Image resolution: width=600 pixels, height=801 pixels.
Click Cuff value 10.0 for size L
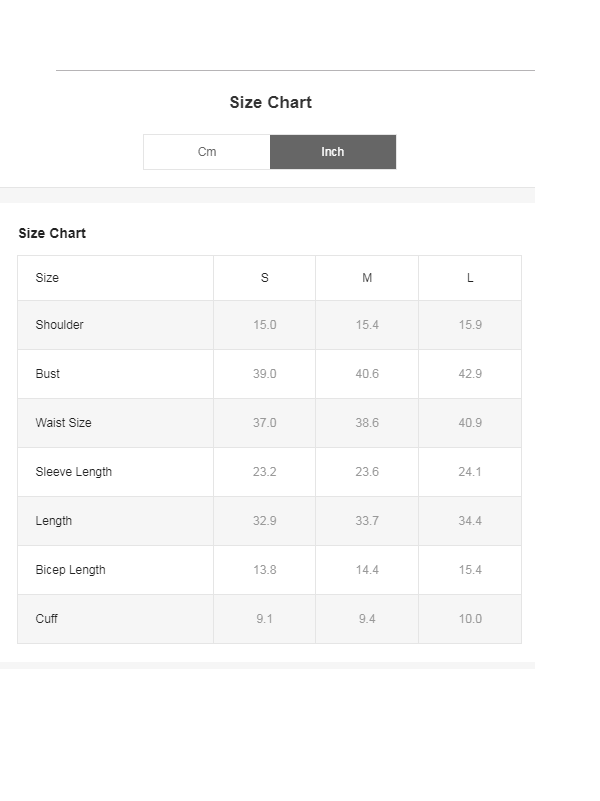470,619
